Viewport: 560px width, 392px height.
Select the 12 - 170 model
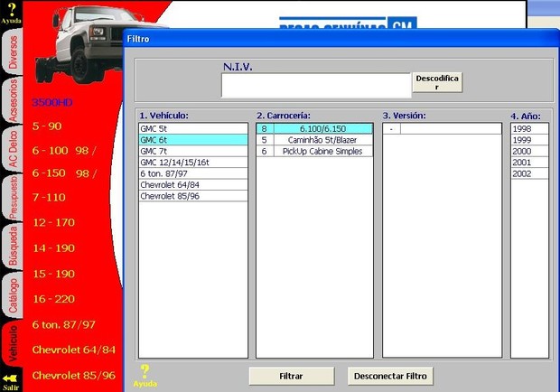pyautogui.click(x=54, y=222)
